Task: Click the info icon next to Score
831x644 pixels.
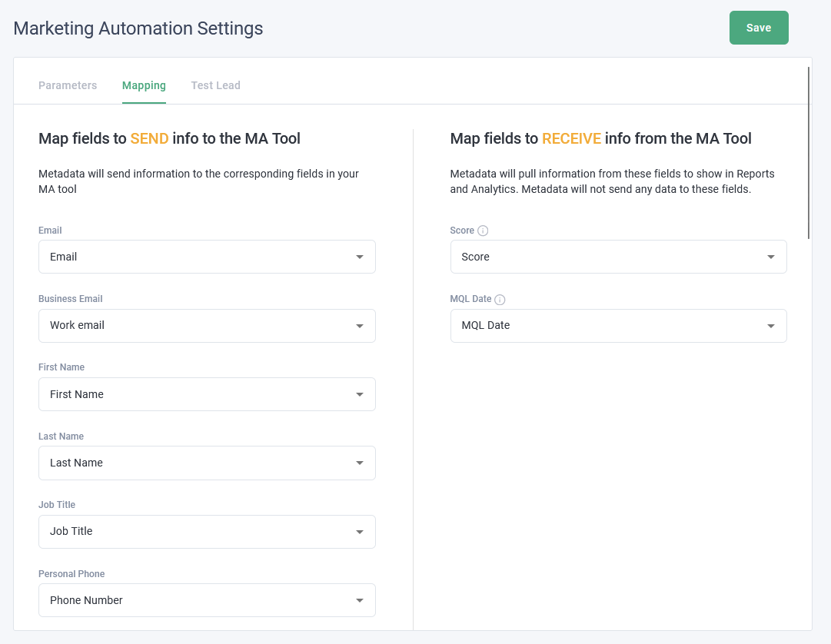Action: [x=483, y=231]
